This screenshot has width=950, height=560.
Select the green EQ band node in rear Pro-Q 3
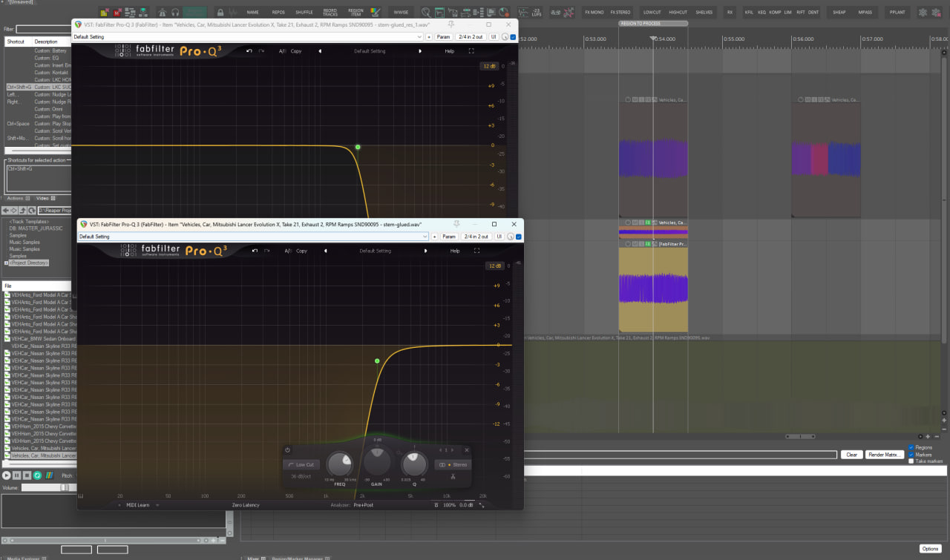point(358,147)
